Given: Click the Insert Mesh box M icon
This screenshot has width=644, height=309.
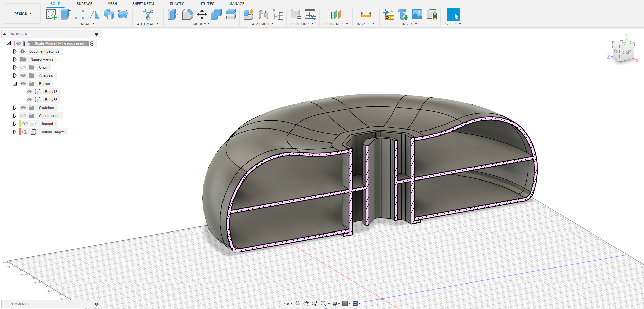Looking at the screenshot, I should tap(432, 14).
